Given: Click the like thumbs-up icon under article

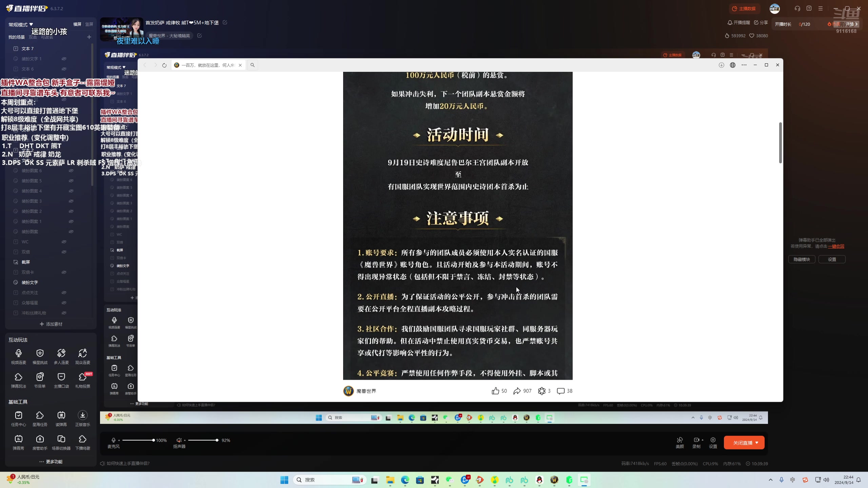Looking at the screenshot, I should 495,391.
